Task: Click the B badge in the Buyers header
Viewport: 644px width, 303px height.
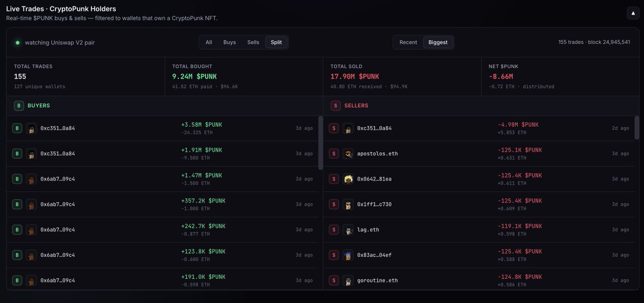Action: (x=19, y=106)
